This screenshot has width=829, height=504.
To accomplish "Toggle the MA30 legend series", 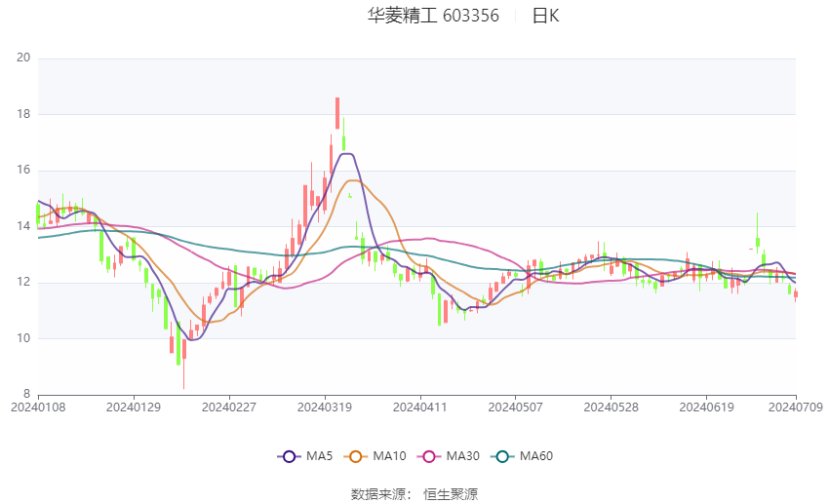I will 449,456.
